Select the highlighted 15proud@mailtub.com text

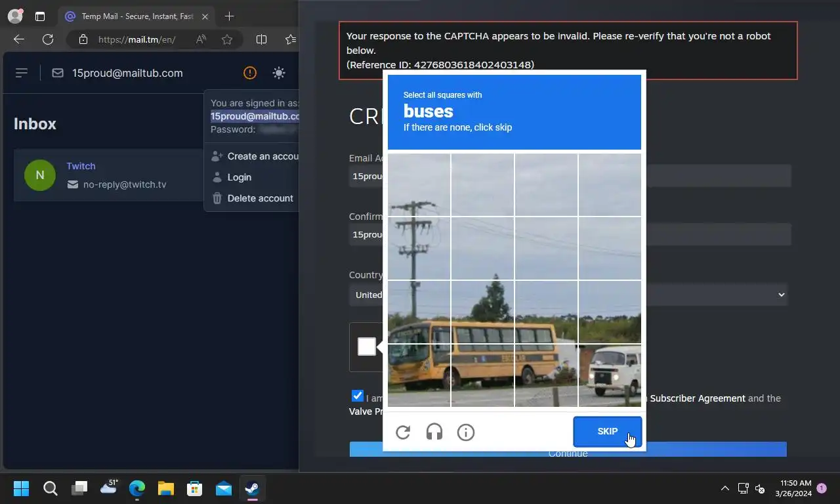pyautogui.click(x=255, y=116)
